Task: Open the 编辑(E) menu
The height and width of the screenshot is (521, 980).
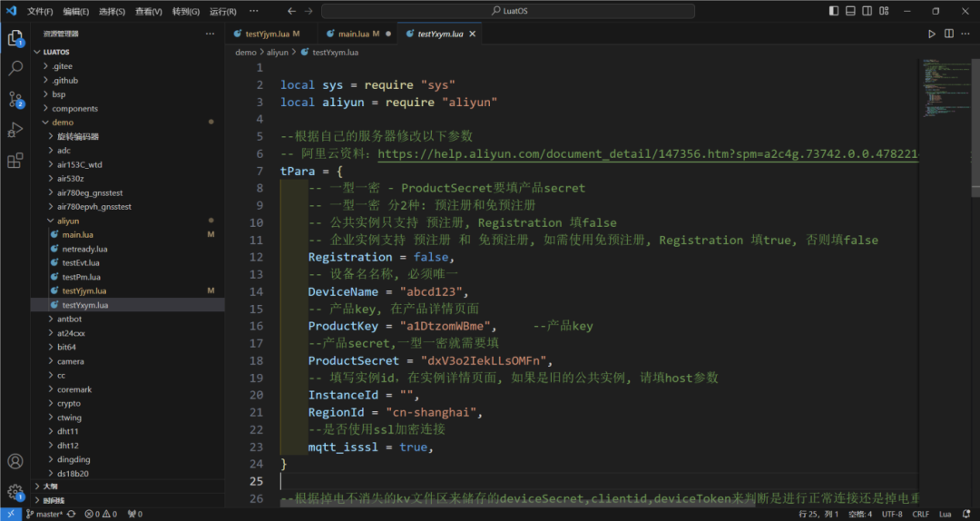Action: 76,11
